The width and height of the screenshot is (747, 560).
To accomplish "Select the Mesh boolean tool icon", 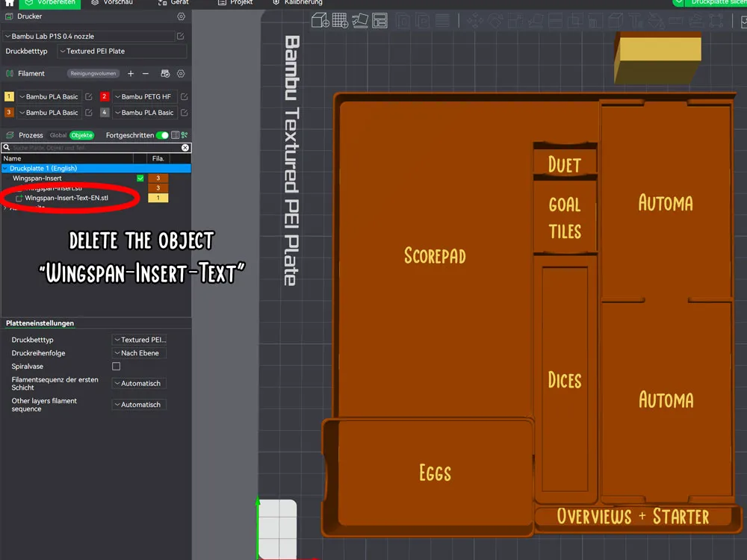I will coord(575,21).
